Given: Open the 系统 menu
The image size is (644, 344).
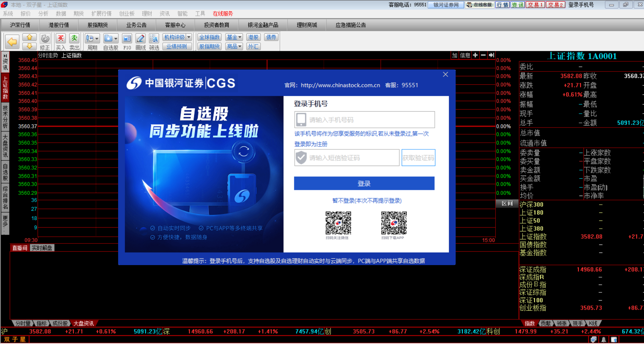Looking at the screenshot, I should [x=8, y=13].
